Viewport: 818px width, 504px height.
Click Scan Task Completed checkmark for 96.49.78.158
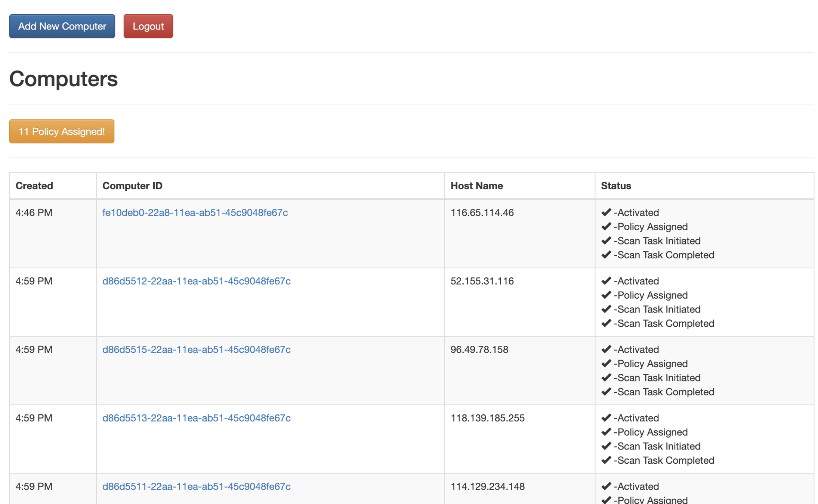click(606, 392)
